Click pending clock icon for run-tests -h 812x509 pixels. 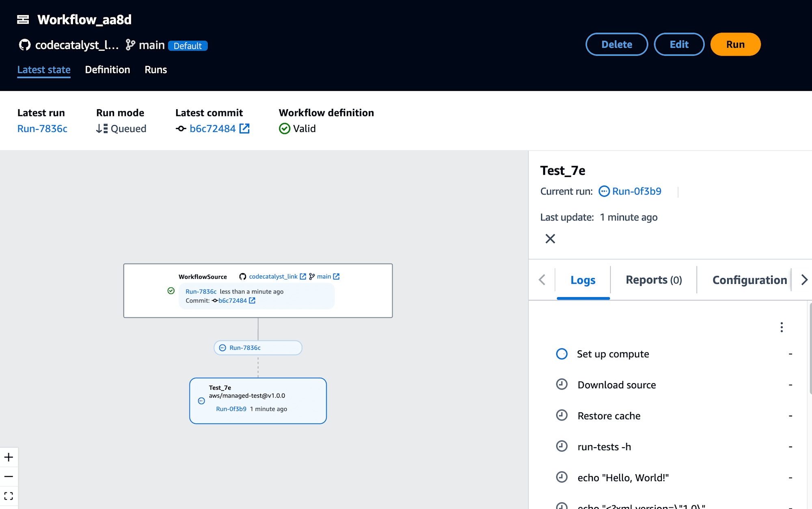point(562,446)
